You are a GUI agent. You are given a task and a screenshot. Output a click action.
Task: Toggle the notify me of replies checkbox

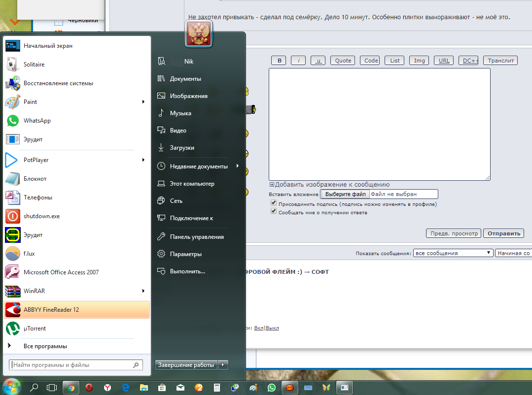pyautogui.click(x=274, y=211)
